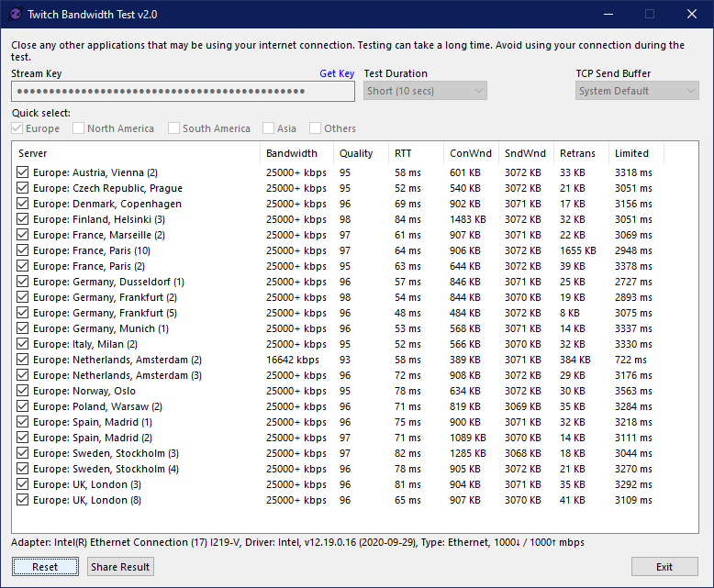Select the 1285 KB ConWnd value
714x588 pixels.
pos(468,453)
